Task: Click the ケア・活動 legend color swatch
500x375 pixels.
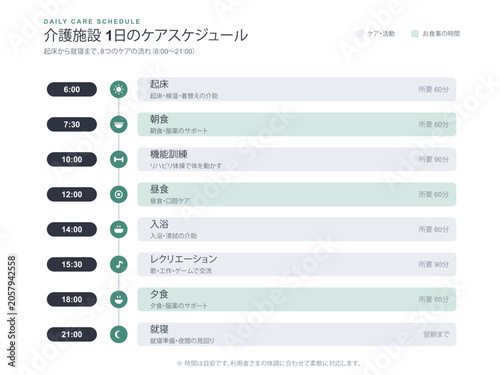Action: (x=360, y=34)
